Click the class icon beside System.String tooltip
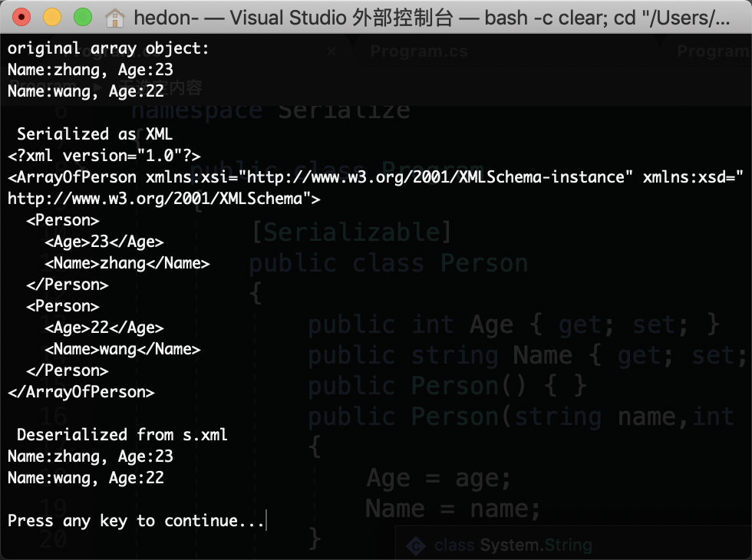Screen dimensions: 752x560 pos(415,546)
